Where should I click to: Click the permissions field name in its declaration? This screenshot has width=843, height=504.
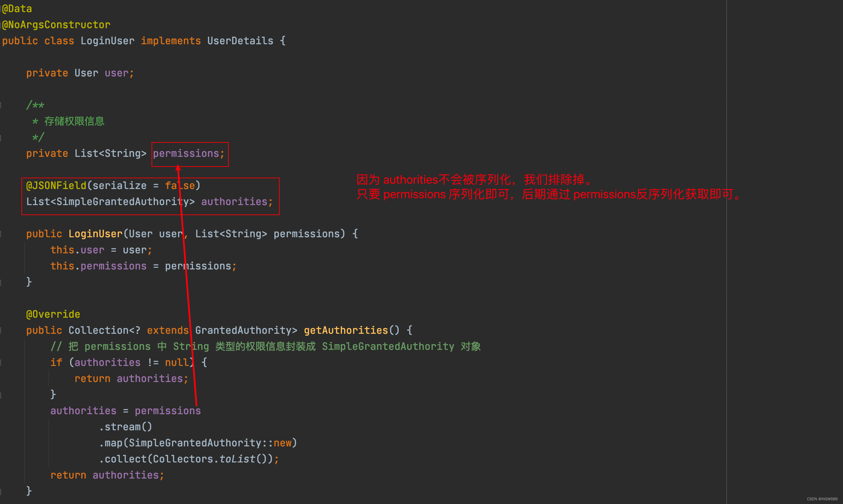tap(186, 153)
